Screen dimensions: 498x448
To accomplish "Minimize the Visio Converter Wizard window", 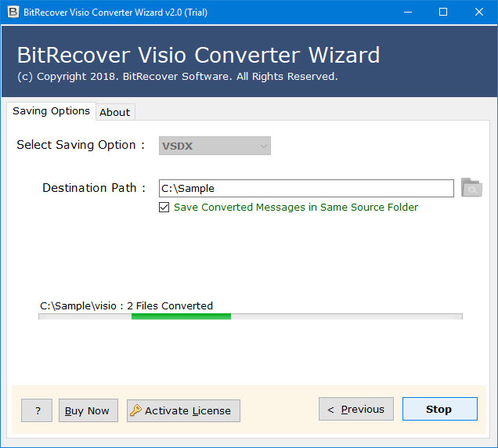I will (408, 12).
